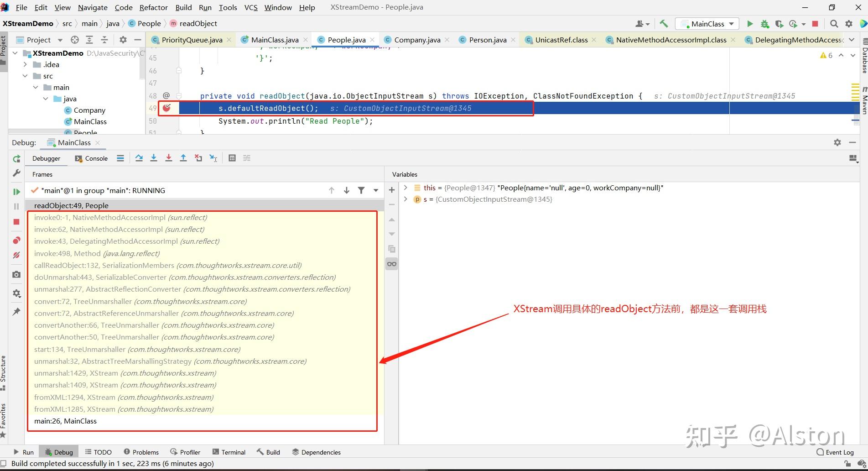Screen dimensions: 868x471
Task: Expand the 's' CustomObjectInputStream variable
Action: click(x=405, y=199)
